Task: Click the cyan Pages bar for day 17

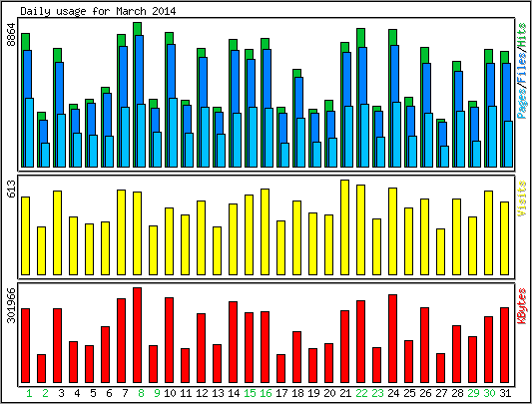Action: point(285,155)
